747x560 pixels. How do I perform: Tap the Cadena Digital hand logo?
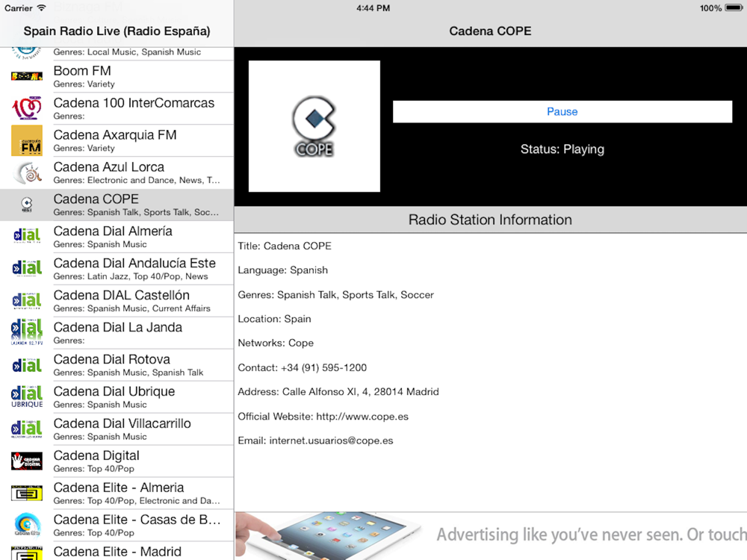[x=27, y=461]
